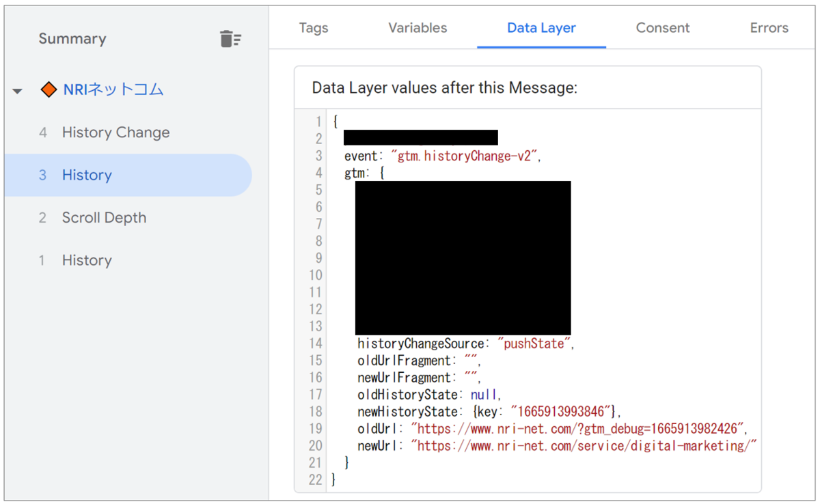The height and width of the screenshot is (504, 820).
Task: Switch to the Consent tab
Action: point(663,28)
